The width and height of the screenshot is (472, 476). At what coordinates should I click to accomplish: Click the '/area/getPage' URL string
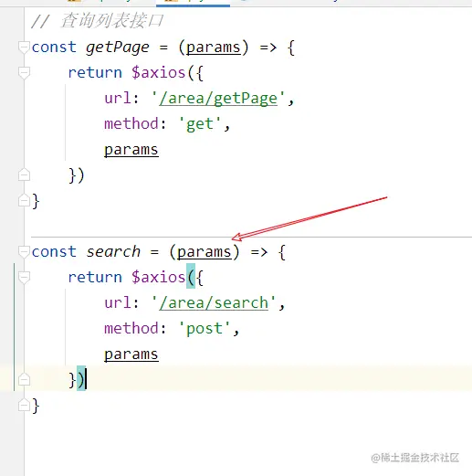pos(218,99)
